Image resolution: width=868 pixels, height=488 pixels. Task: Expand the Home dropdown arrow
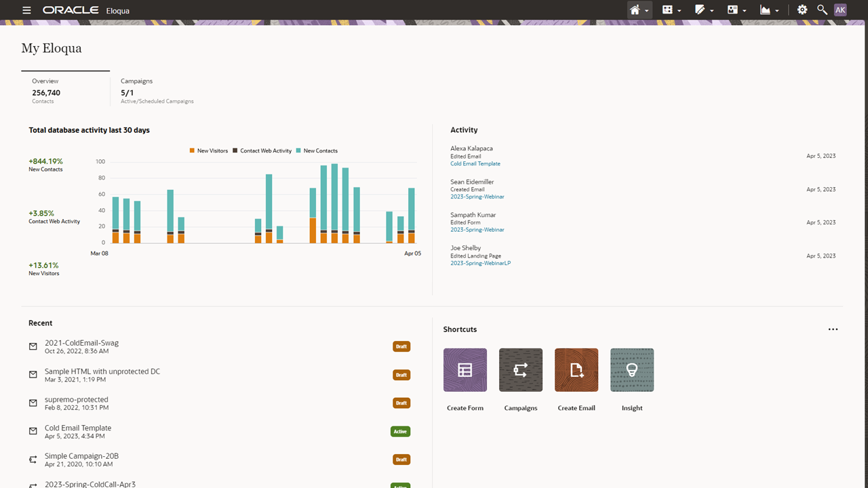point(647,11)
